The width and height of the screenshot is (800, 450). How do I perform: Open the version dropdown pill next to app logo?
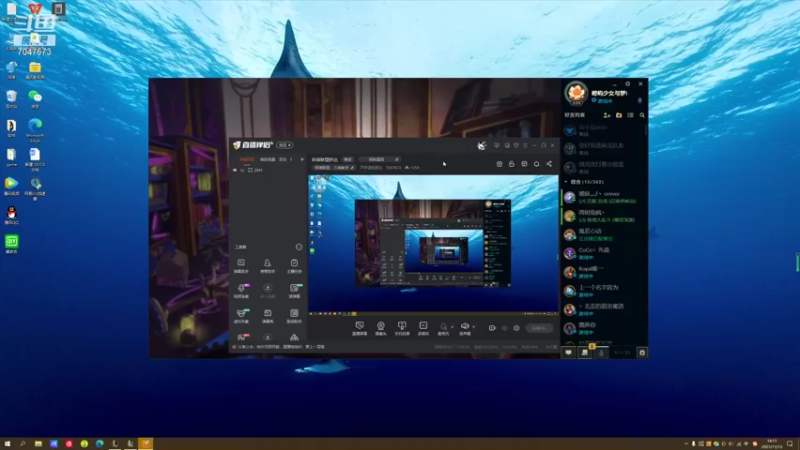pyautogui.click(x=284, y=145)
